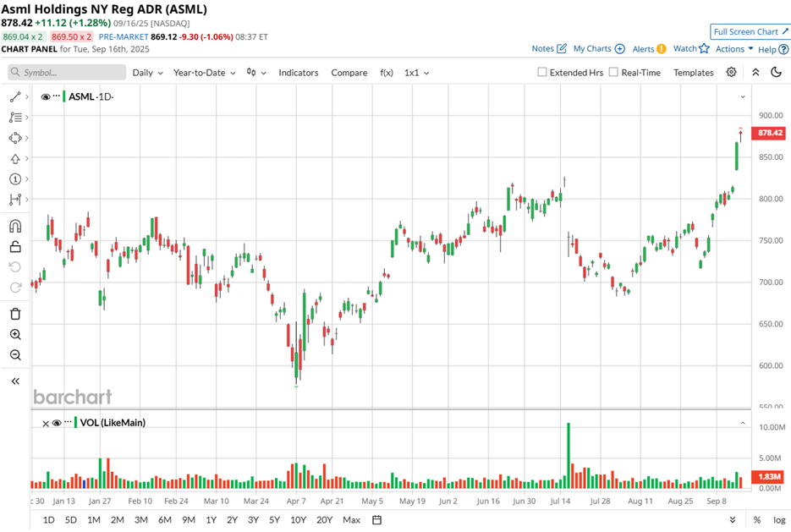This screenshot has height=532, width=791.
Task: Collapse the main ASML price pane
Action: [x=743, y=96]
